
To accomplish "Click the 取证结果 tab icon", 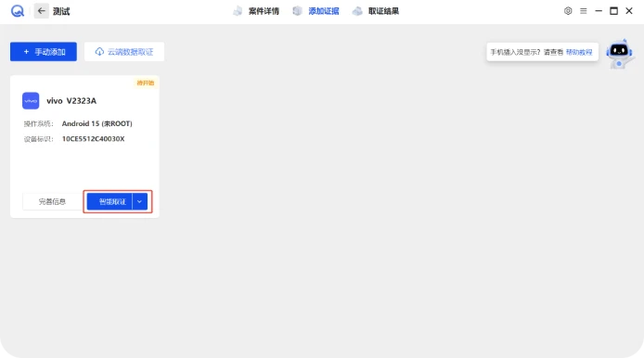I will [x=357, y=11].
